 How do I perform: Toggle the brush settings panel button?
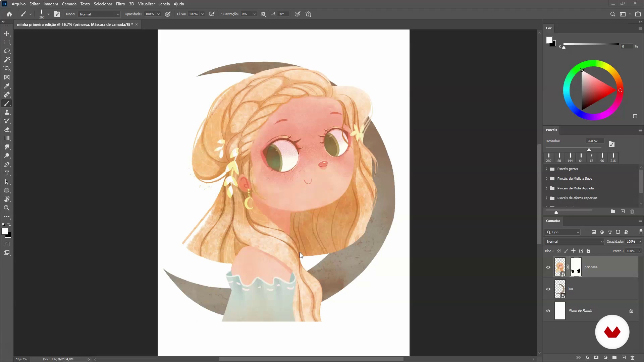pos(57,14)
